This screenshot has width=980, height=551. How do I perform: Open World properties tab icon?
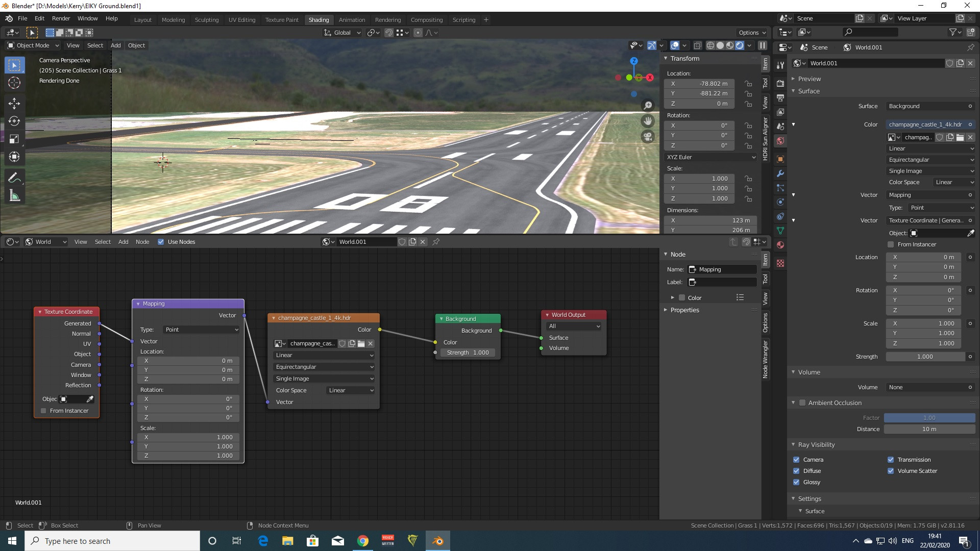[780, 141]
